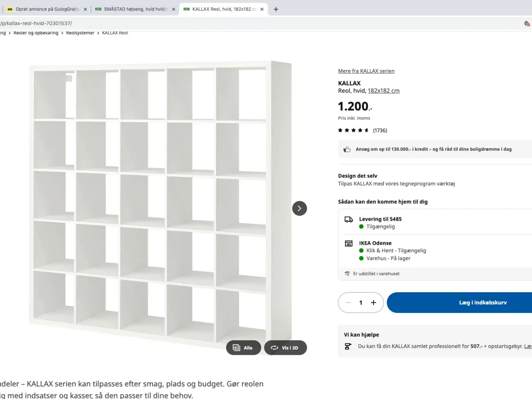Click the browser extension icon near the address bar
Screen dimensions: 532x399
coord(527,23)
